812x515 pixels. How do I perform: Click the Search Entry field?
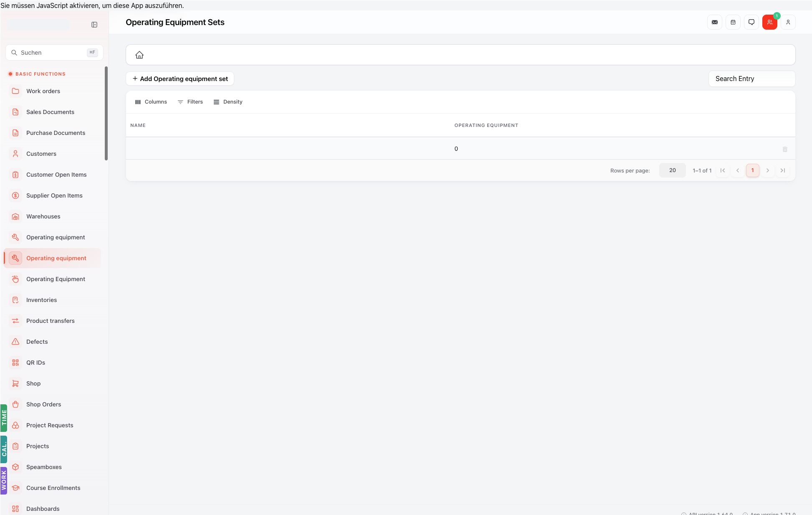[x=752, y=79]
